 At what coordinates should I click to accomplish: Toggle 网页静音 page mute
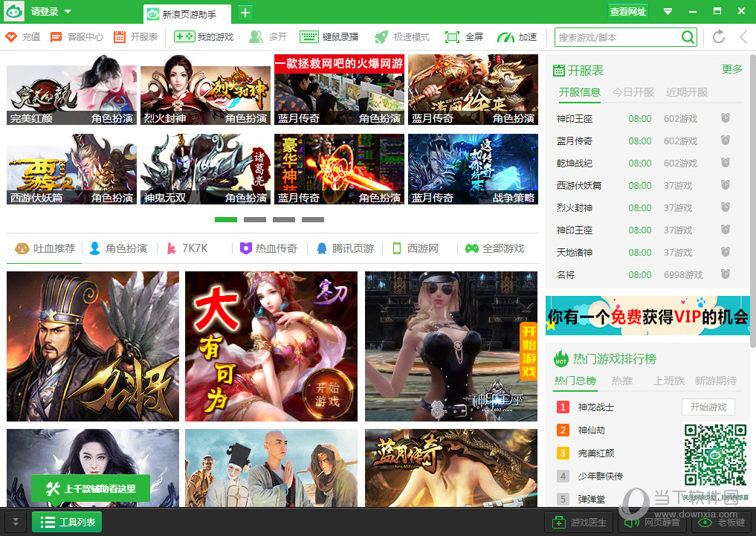tap(653, 523)
